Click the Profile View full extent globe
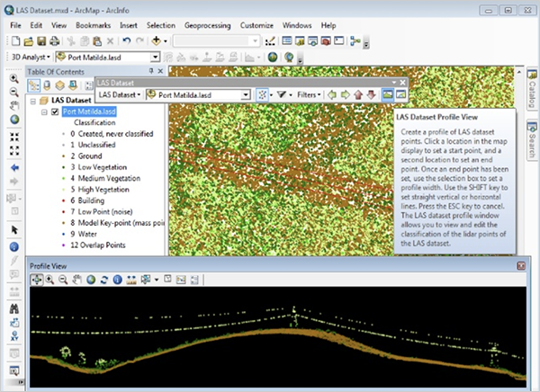The image size is (540, 392). tap(91, 280)
